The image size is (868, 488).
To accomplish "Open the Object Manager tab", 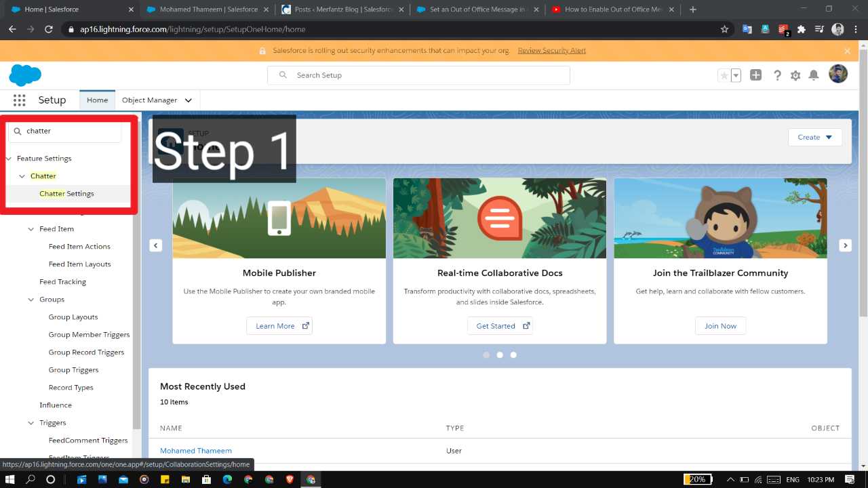I will point(149,100).
